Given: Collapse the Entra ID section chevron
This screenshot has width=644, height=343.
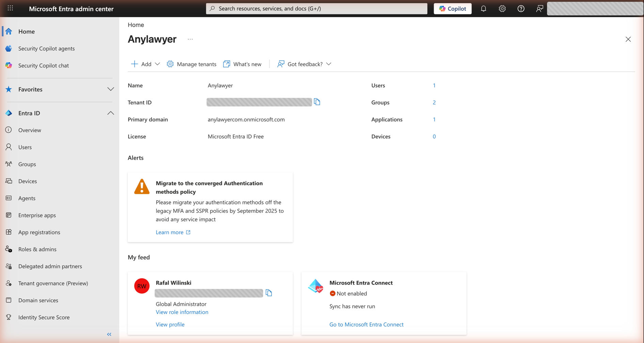Looking at the screenshot, I should coord(110,113).
